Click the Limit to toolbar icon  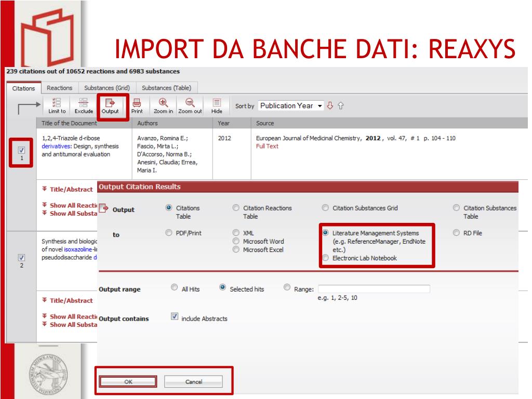pos(57,106)
